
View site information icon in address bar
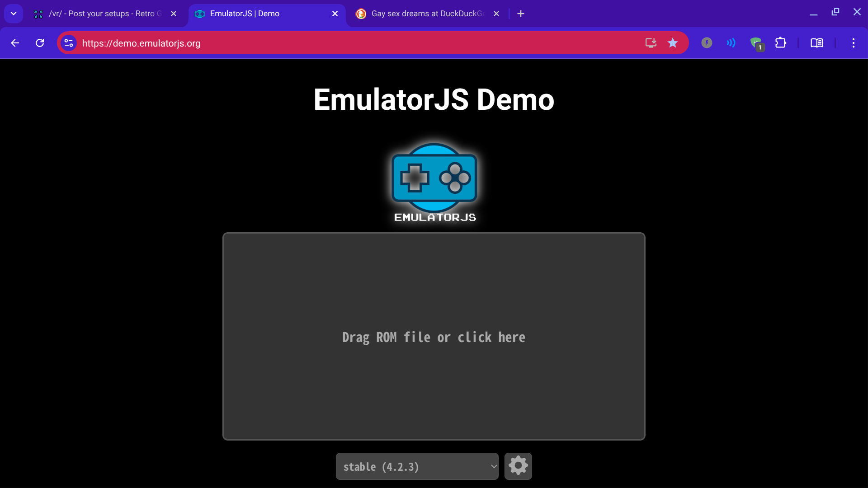(69, 43)
